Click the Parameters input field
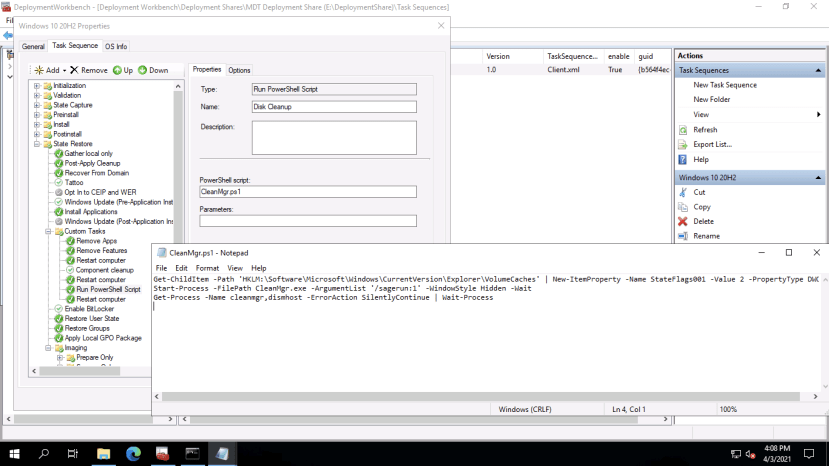Image resolution: width=829 pixels, height=466 pixels. click(x=308, y=221)
